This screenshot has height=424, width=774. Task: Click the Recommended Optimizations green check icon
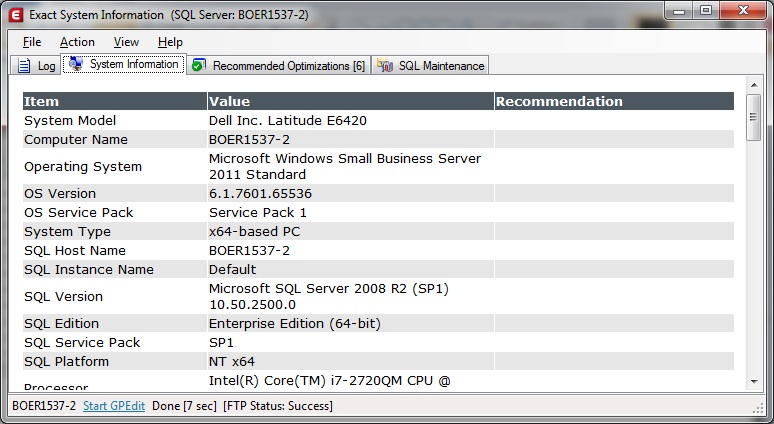click(199, 65)
